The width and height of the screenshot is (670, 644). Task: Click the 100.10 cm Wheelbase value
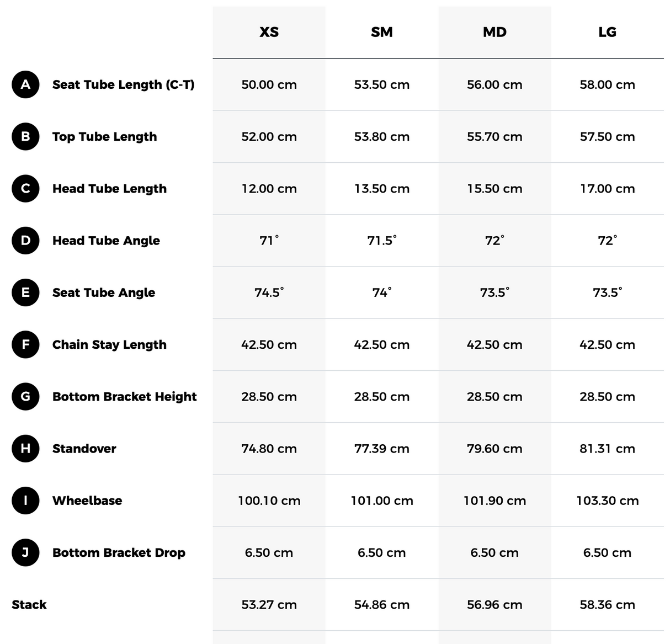pyautogui.click(x=269, y=501)
